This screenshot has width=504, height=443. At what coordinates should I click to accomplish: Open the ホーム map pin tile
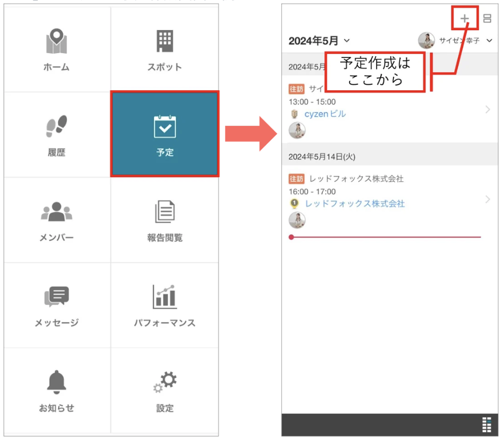[x=57, y=49]
